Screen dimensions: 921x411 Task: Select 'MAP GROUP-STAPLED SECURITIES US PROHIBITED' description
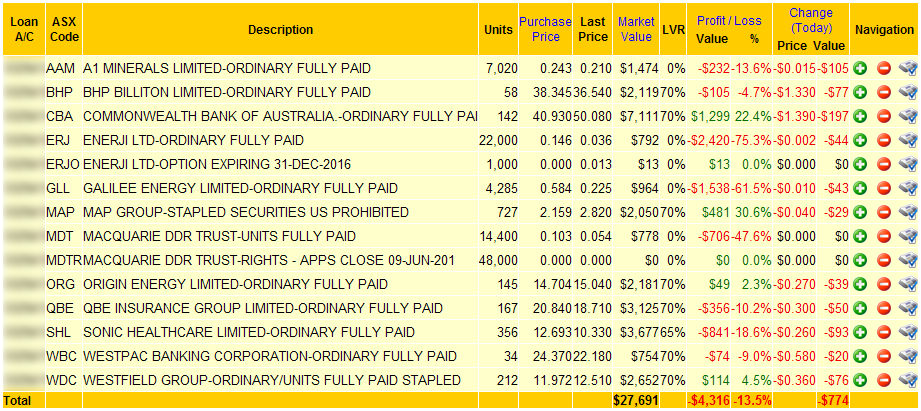coord(246,213)
